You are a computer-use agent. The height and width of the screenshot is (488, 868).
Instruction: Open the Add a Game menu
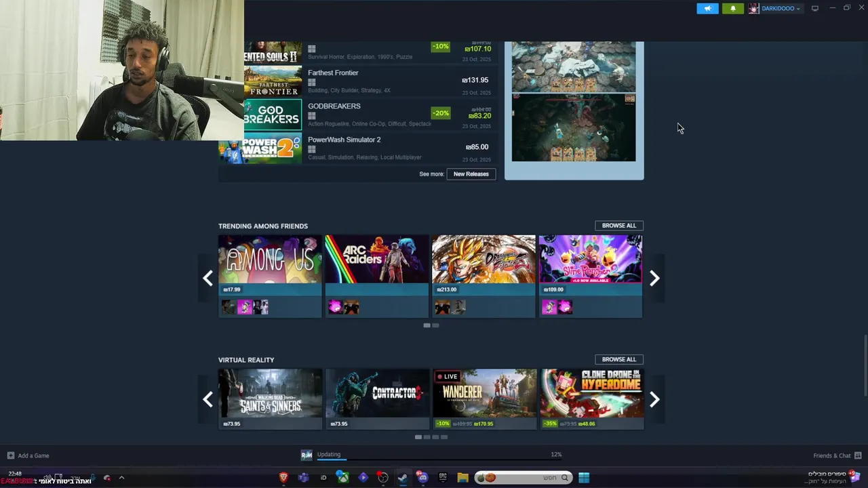coord(28,455)
